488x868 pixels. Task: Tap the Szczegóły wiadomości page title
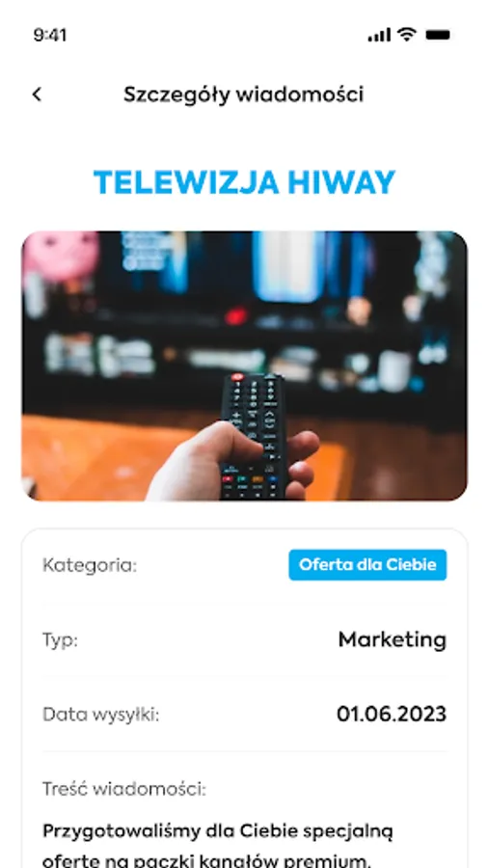click(x=243, y=95)
